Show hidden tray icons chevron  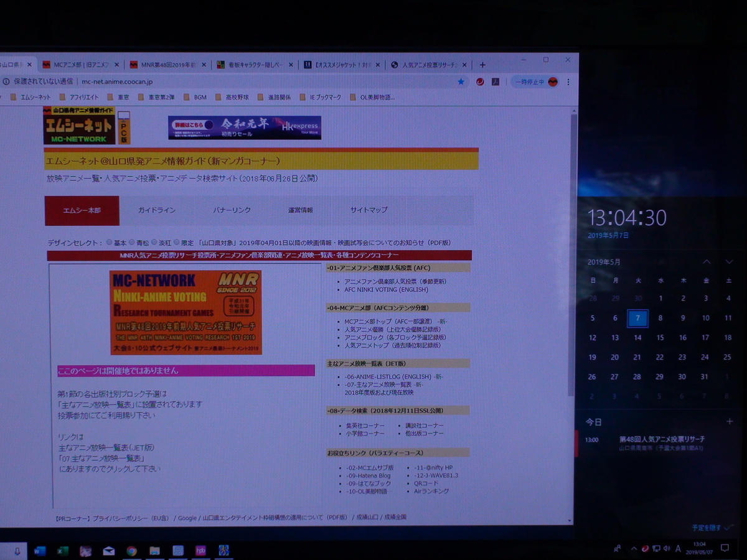pos(634,548)
